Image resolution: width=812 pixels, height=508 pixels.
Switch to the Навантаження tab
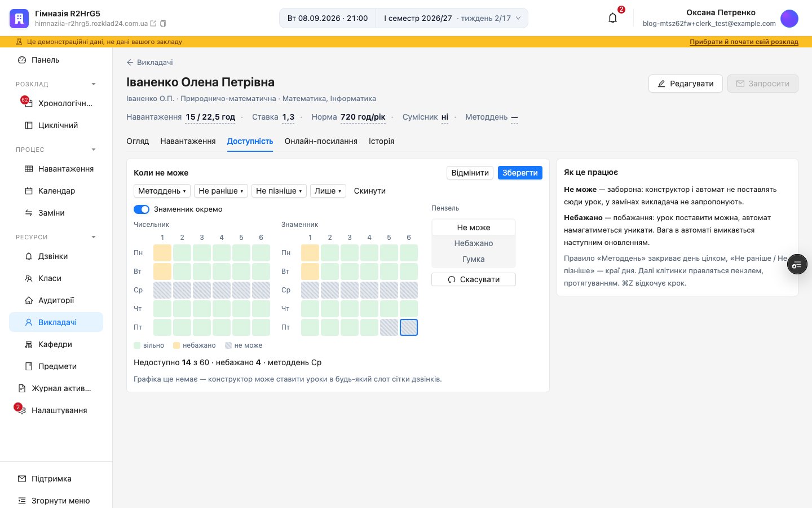click(x=188, y=141)
